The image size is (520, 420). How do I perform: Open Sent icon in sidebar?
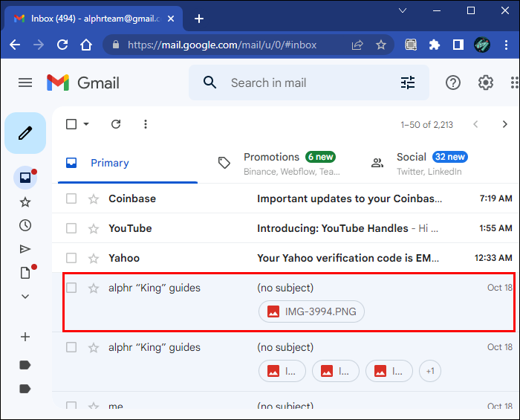coord(25,249)
